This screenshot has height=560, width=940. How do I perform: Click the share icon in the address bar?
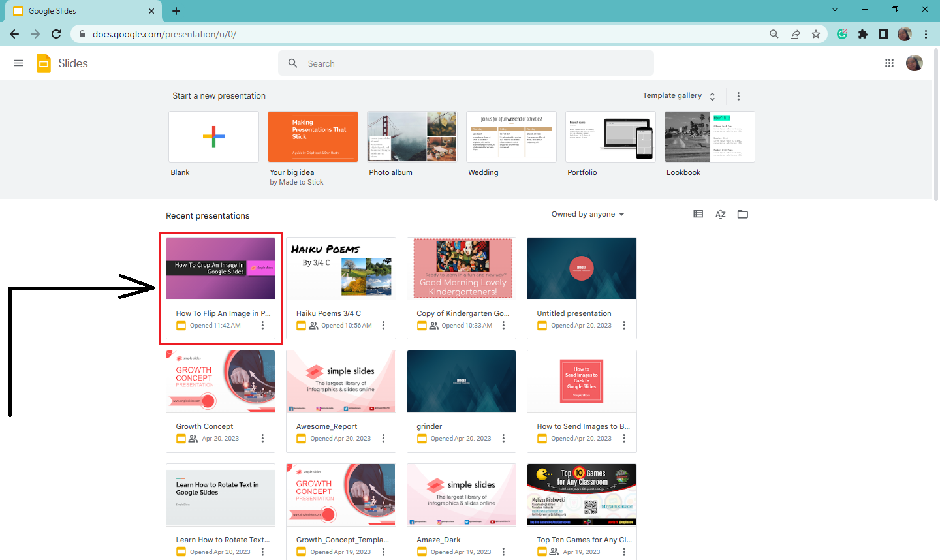795,33
